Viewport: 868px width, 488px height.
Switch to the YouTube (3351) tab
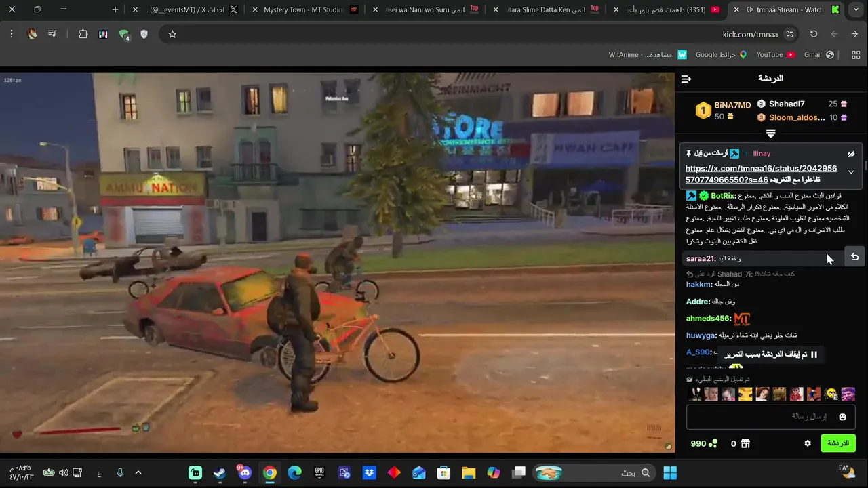click(x=667, y=9)
